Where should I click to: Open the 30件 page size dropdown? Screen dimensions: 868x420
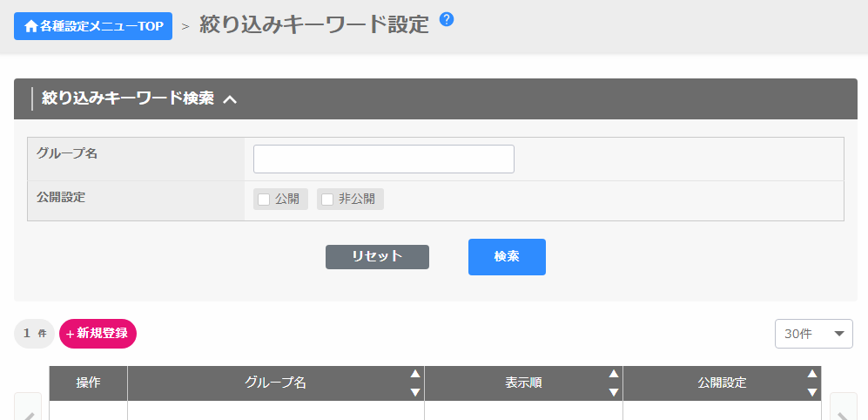click(813, 334)
